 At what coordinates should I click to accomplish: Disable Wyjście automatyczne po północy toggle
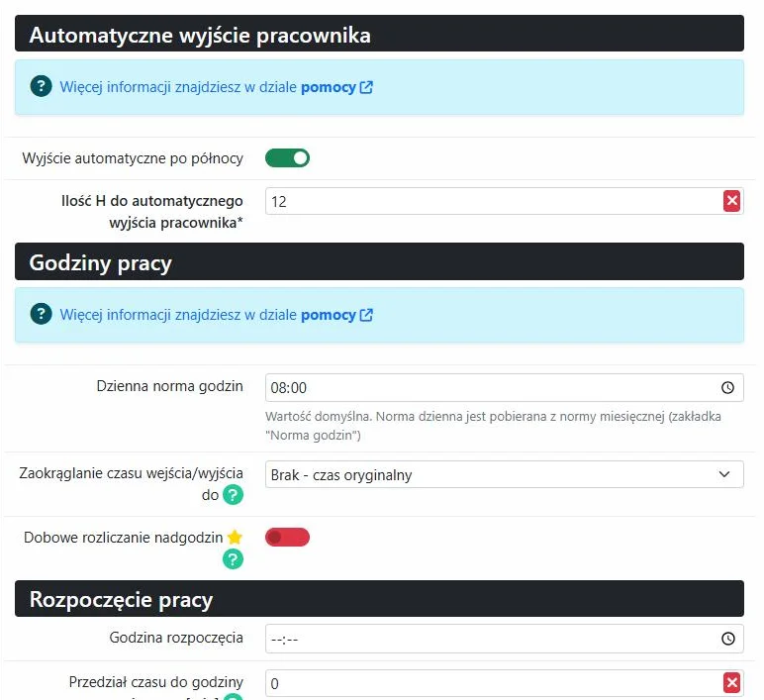[x=287, y=158]
